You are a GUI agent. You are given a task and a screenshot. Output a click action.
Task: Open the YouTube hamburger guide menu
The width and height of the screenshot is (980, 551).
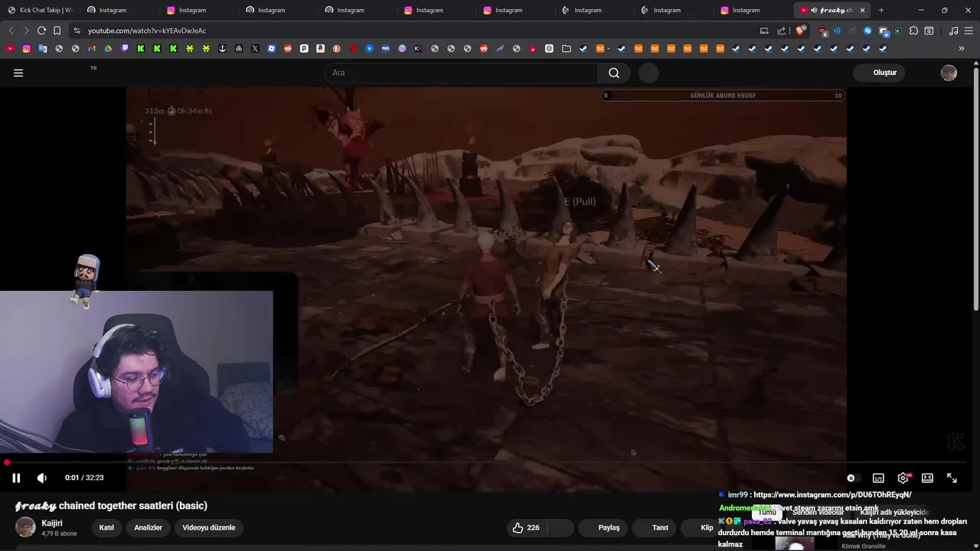click(x=18, y=73)
